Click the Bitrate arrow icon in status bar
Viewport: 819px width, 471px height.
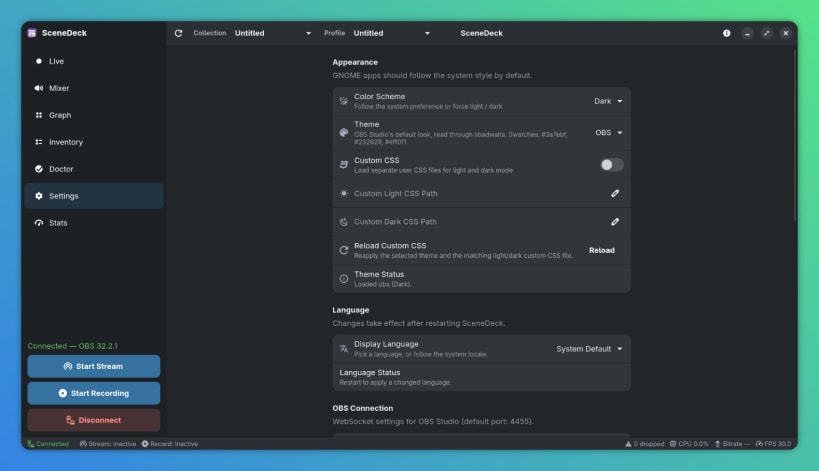(x=718, y=444)
